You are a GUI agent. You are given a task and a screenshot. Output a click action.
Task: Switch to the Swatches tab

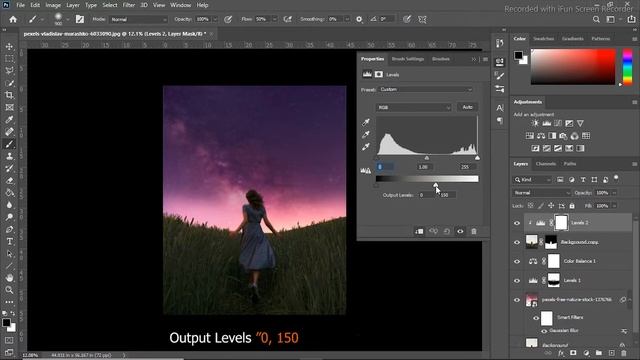pos(544,38)
